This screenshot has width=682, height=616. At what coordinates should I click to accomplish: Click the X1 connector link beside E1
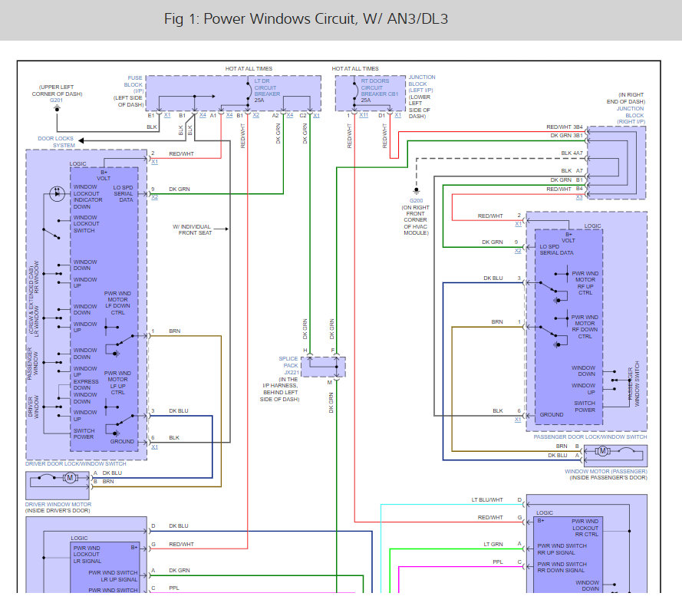click(167, 115)
